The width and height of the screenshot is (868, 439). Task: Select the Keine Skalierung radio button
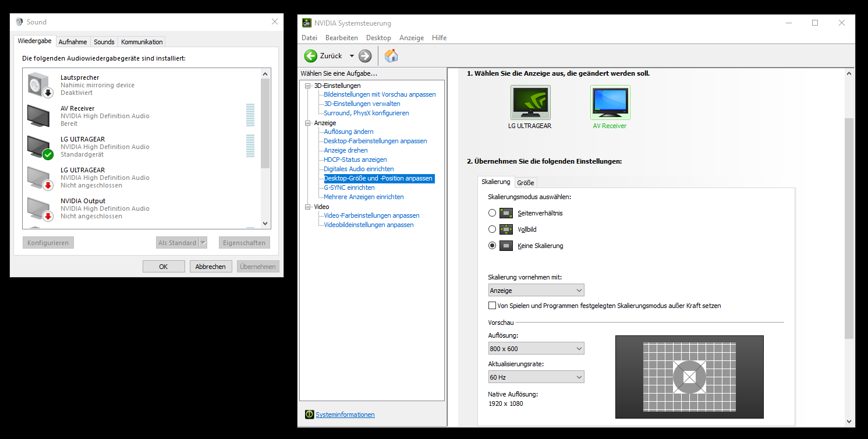(493, 246)
